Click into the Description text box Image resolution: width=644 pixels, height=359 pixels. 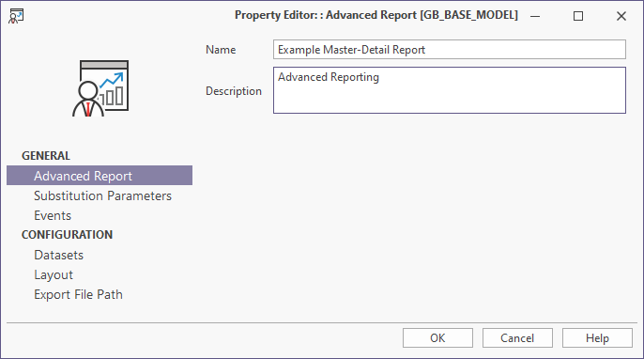click(450, 90)
